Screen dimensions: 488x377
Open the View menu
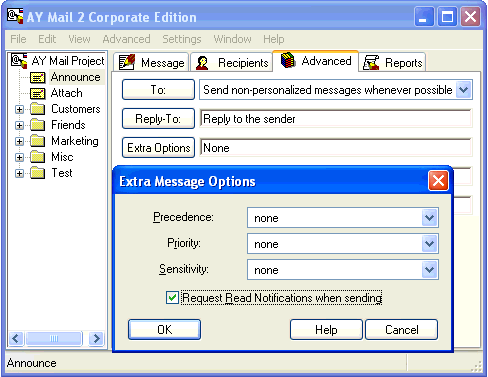click(x=79, y=39)
